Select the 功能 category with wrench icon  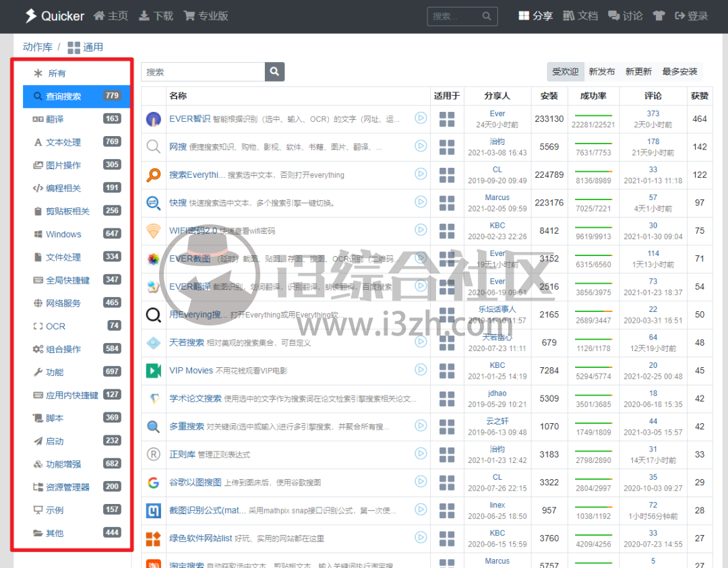click(x=77, y=372)
